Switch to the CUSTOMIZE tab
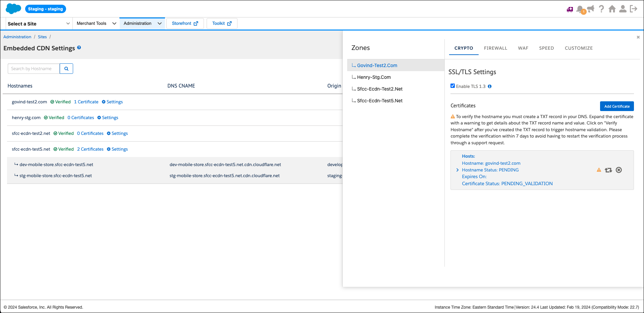The image size is (644, 313). click(579, 48)
